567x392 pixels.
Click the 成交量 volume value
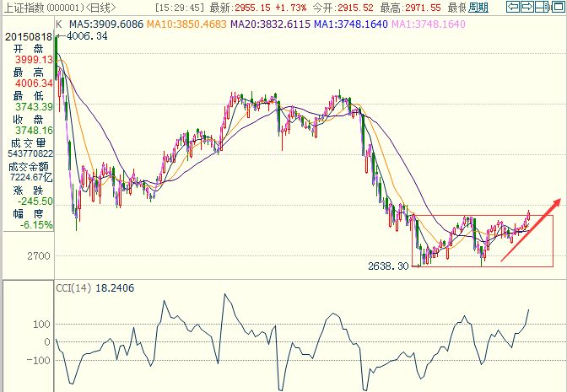point(27,153)
